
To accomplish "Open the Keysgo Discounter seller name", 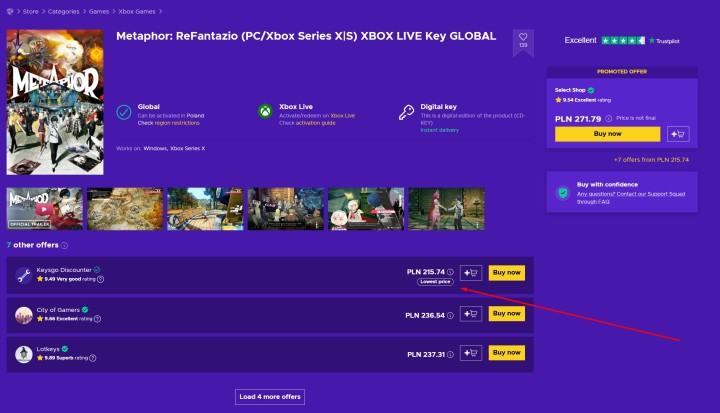I will (x=64, y=270).
